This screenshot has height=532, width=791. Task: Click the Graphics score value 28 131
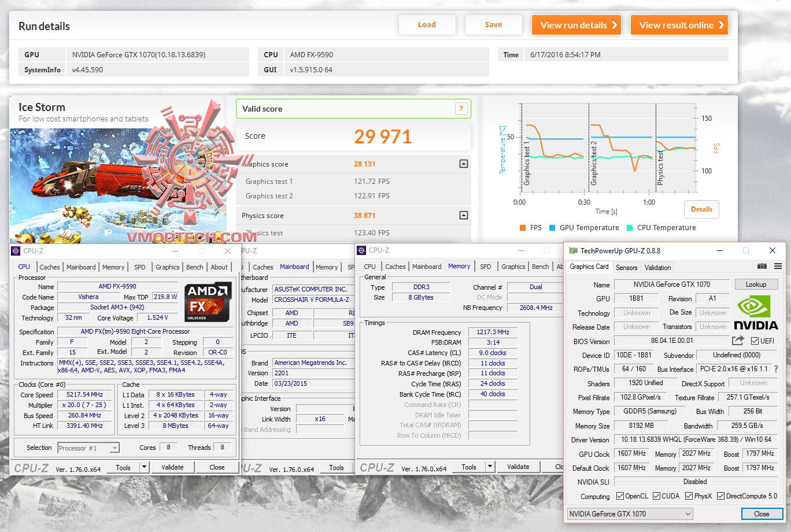[x=365, y=164]
